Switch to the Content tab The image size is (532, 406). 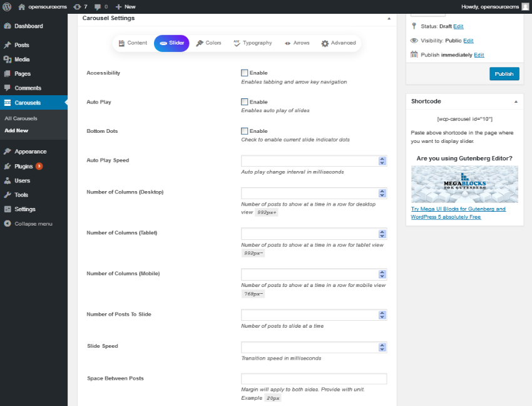pyautogui.click(x=133, y=43)
